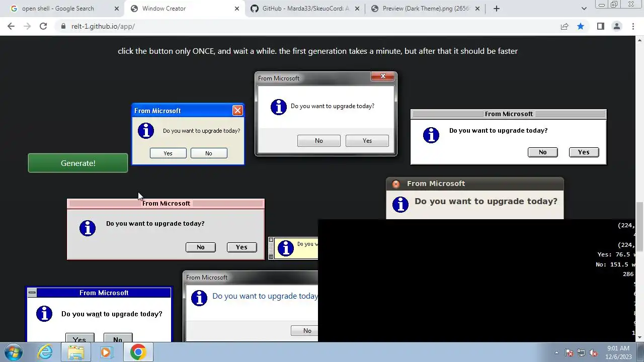The width and height of the screenshot is (644, 362).
Task: Open the Windows Start menu
Action: click(14, 352)
